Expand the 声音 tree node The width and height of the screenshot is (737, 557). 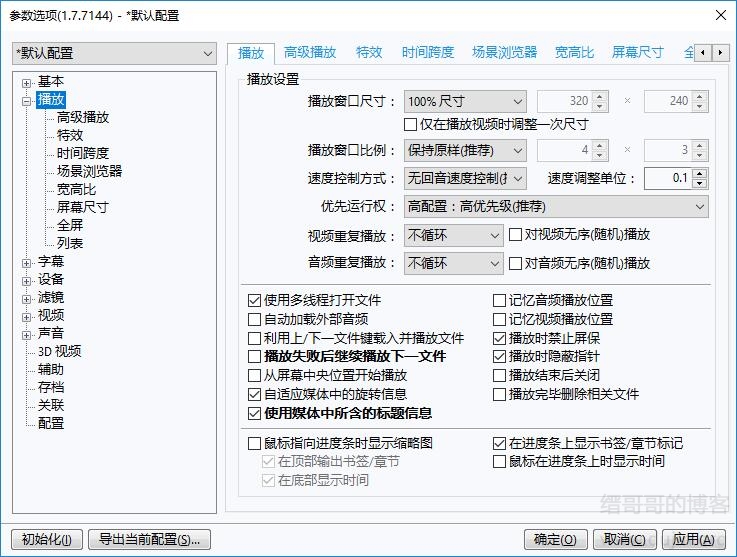pyautogui.click(x=26, y=335)
